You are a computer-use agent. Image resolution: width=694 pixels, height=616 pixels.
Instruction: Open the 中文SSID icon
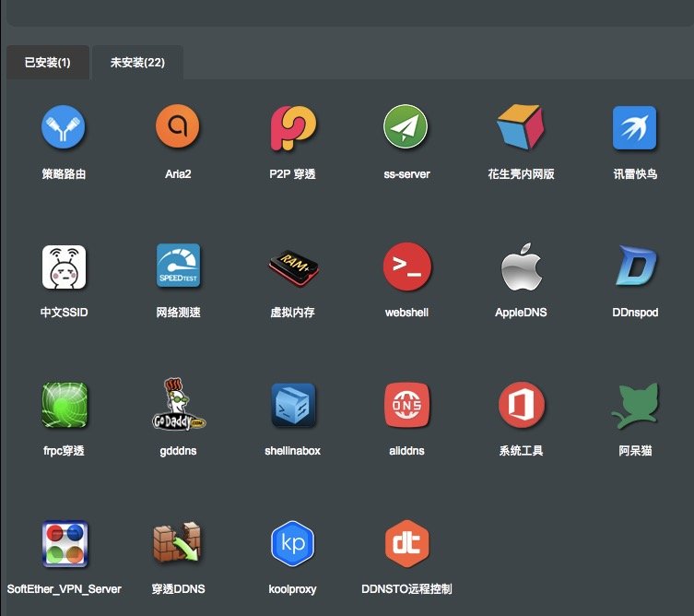point(65,267)
